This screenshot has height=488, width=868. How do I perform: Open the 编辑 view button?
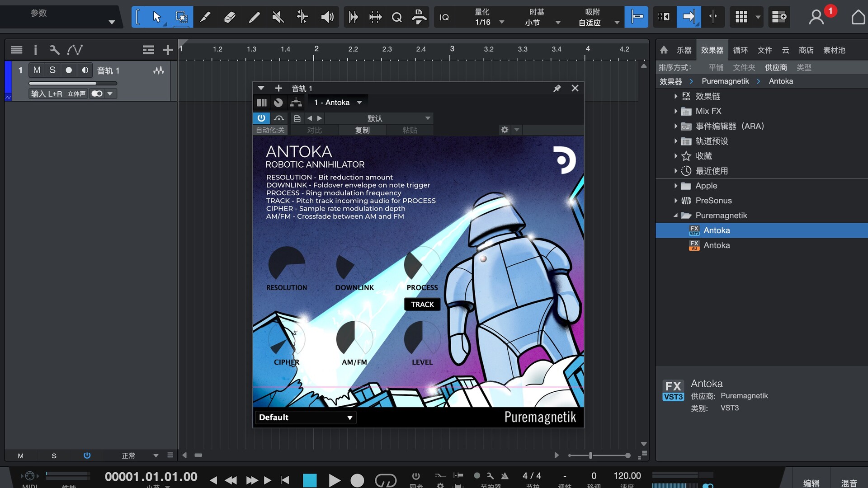pyautogui.click(x=811, y=483)
